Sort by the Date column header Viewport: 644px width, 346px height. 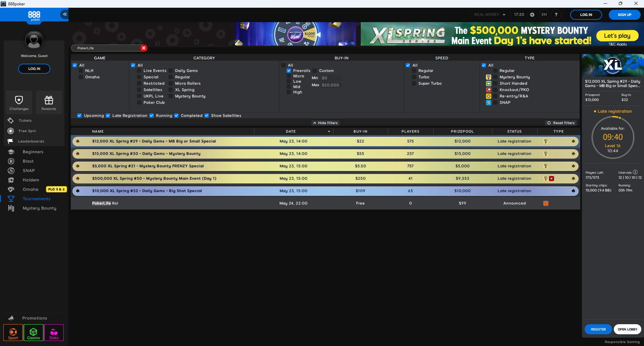pyautogui.click(x=291, y=131)
